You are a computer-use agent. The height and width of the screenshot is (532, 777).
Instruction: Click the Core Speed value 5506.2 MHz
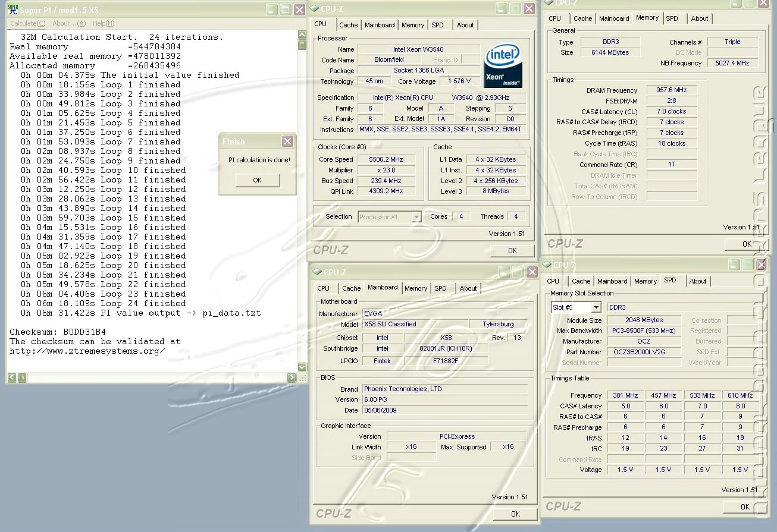click(x=386, y=159)
